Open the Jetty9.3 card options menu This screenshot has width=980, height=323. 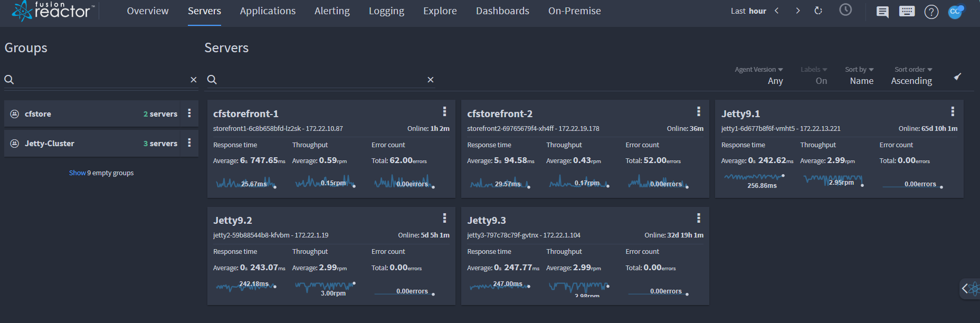[699, 218]
